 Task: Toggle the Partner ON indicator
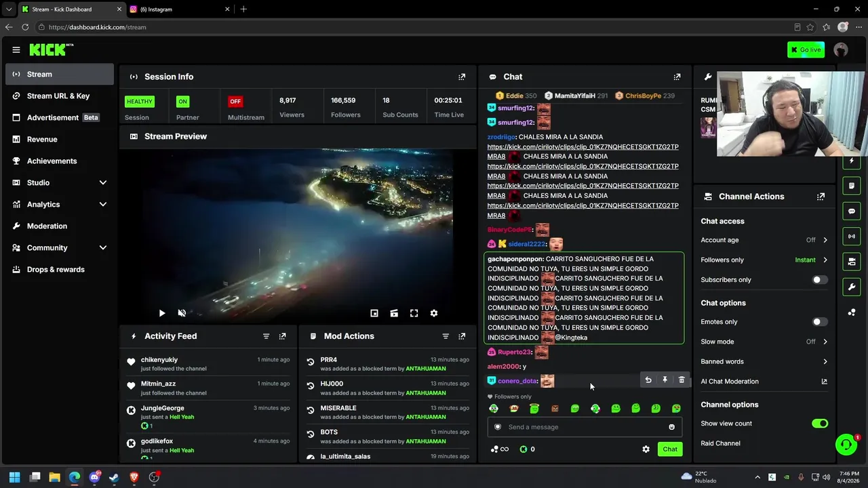[182, 102]
